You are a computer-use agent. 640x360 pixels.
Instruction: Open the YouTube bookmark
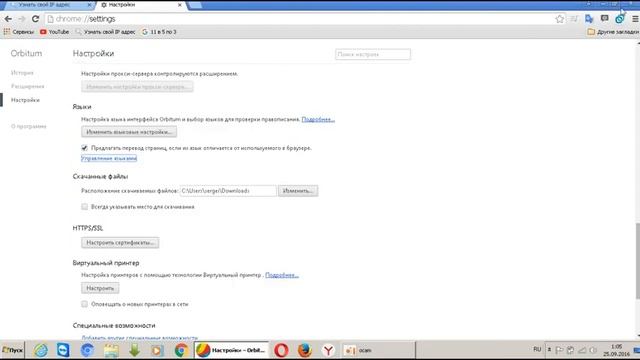pyautogui.click(x=54, y=31)
